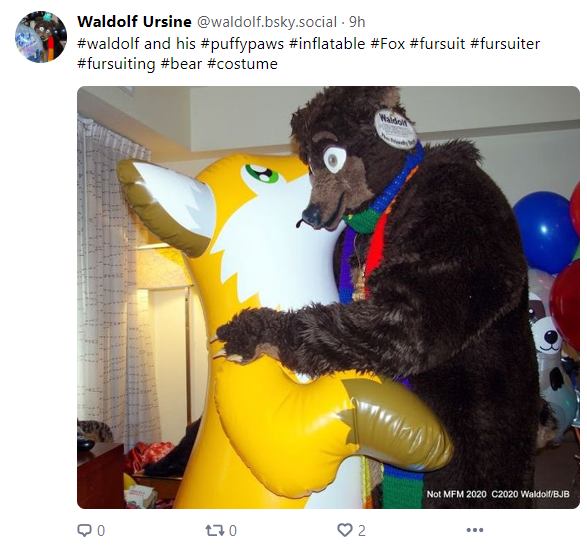
Task: Open the Waldolf Ursine display name link
Action: pyautogui.click(x=134, y=22)
